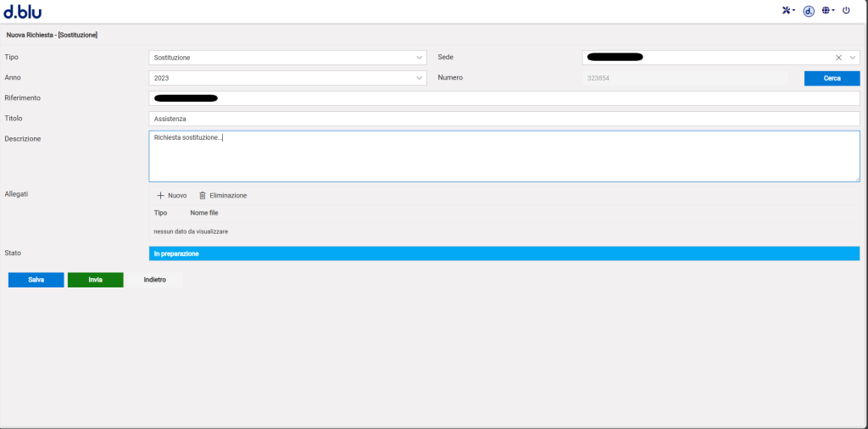Click inside the Descrizione text area

tap(504, 161)
